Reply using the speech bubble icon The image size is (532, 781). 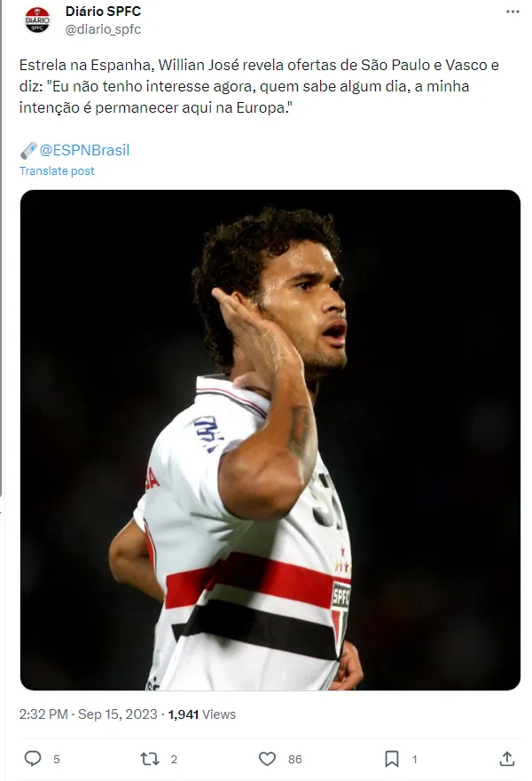(33, 759)
